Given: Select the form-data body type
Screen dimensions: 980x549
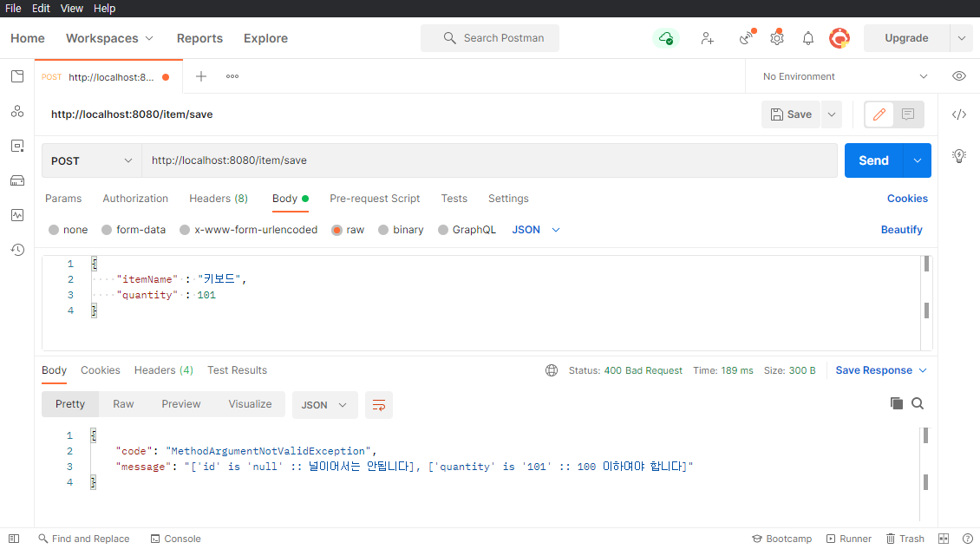Looking at the screenshot, I should point(134,230).
